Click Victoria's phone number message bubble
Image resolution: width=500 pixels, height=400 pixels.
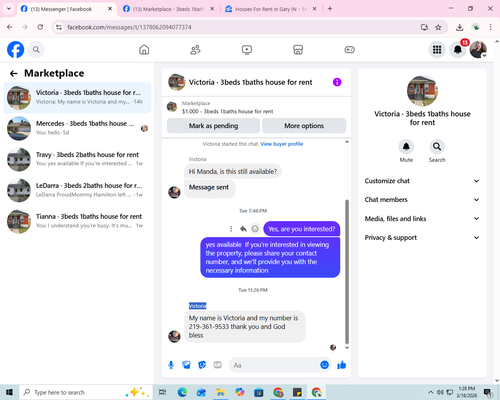244,327
